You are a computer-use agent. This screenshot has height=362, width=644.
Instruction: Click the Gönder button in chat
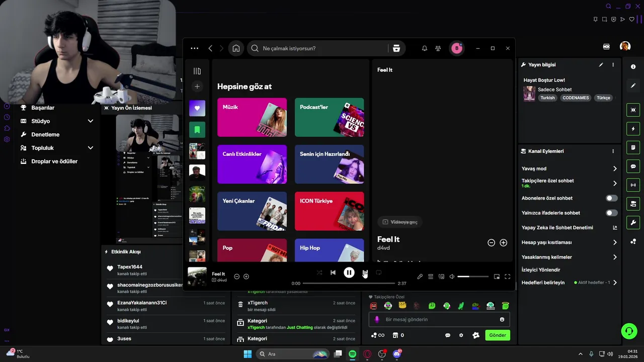pos(498,335)
